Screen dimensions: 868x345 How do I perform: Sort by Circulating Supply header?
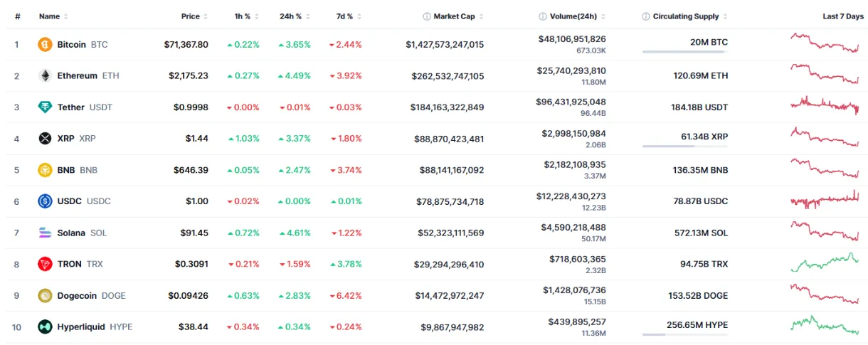coord(685,16)
